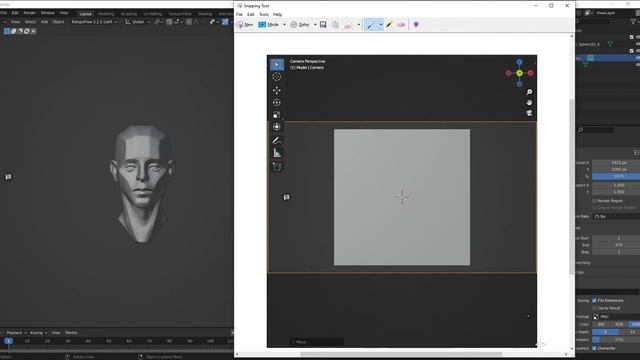Click the pan hand icon in snip
The height and width of the screenshot is (360, 640).
pyautogui.click(x=529, y=102)
